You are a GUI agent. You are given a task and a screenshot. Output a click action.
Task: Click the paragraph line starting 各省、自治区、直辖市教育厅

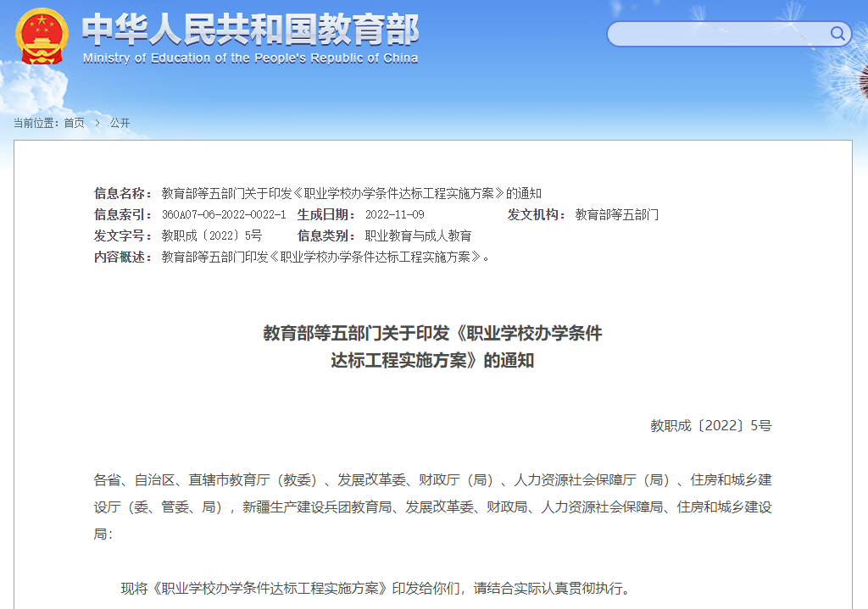pos(432,479)
